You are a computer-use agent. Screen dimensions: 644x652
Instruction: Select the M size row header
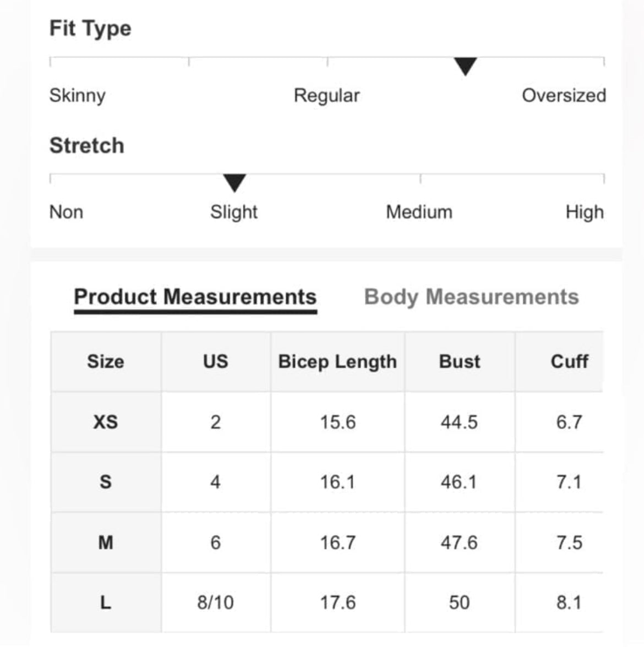[x=106, y=542]
